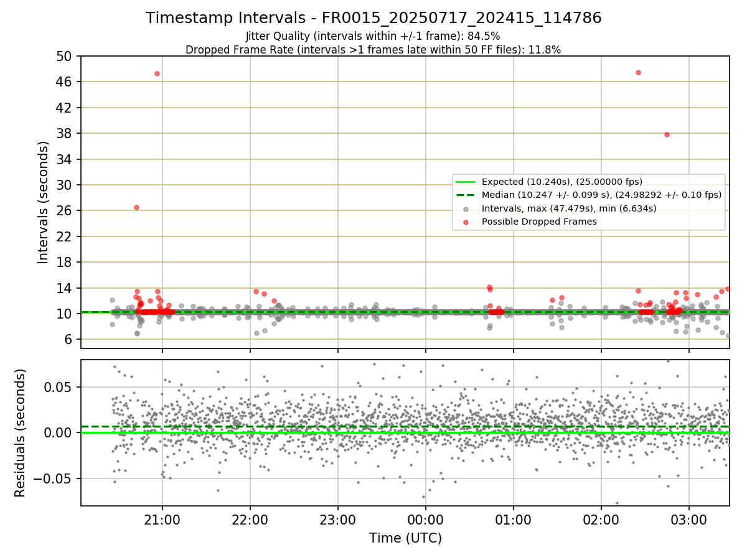Select the 'Jitter Quality' 84.5% subtitle line
The width and height of the screenshot is (747, 560).
[x=374, y=36]
